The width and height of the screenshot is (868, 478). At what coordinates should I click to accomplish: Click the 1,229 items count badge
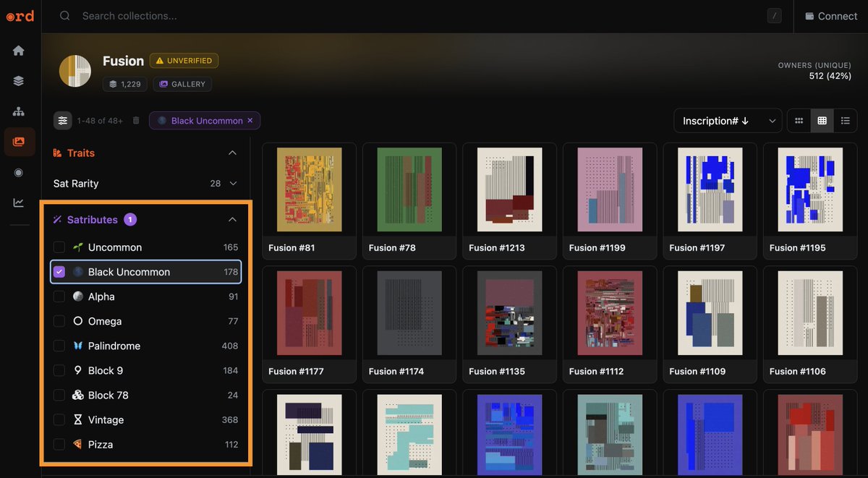124,84
